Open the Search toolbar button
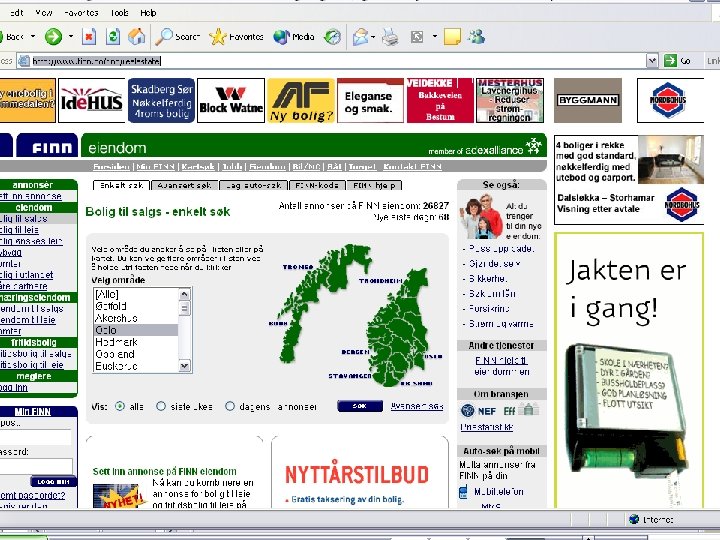 (x=177, y=36)
